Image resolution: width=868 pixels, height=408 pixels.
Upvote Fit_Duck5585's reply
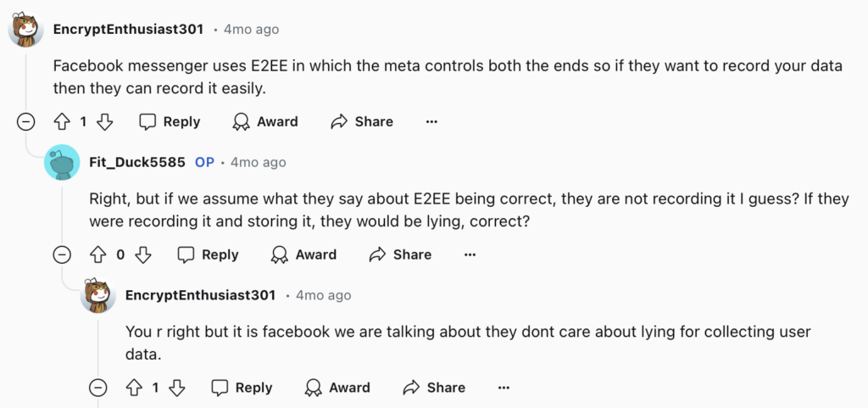(98, 254)
